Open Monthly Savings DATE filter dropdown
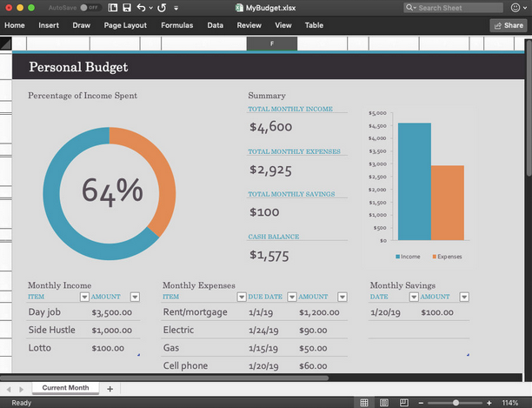532x408 pixels. (x=414, y=297)
